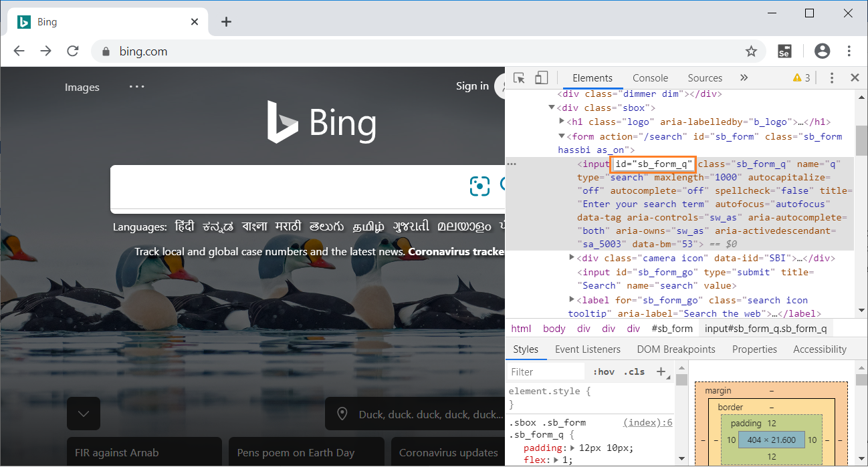The image size is (868, 467).
Task: Open the Coronavirus tracker link
Action: pyautogui.click(x=456, y=252)
